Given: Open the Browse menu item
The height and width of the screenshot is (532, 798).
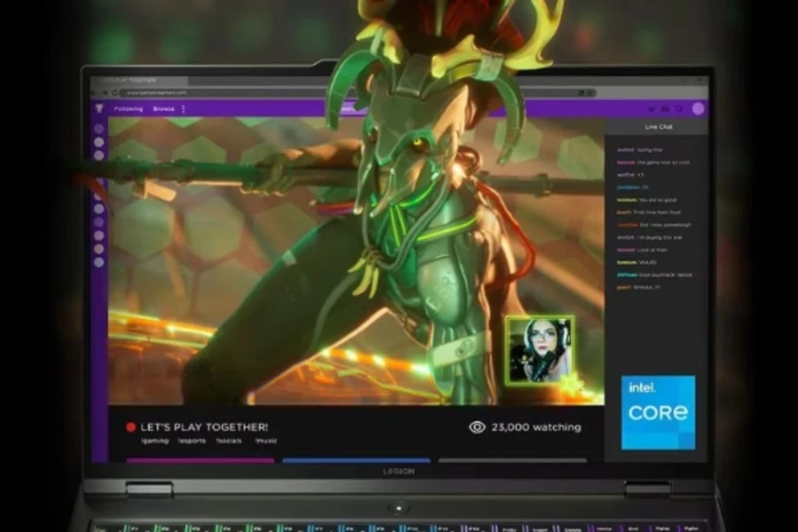Looking at the screenshot, I should tap(164, 109).
